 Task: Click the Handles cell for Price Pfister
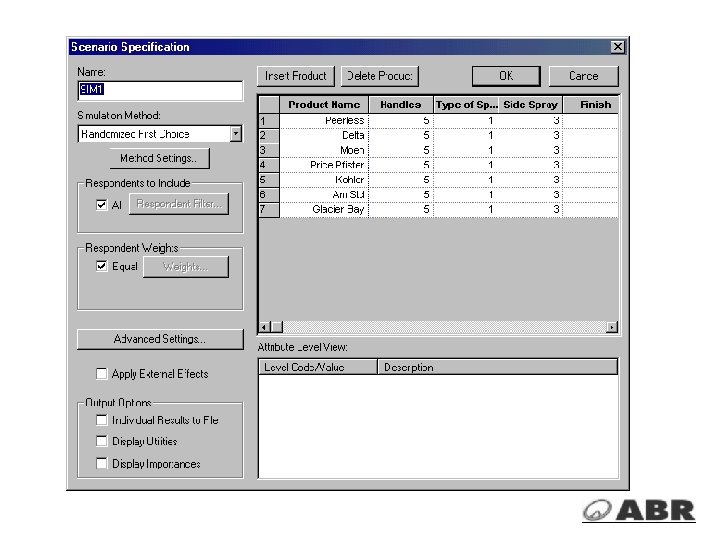pyautogui.click(x=401, y=165)
